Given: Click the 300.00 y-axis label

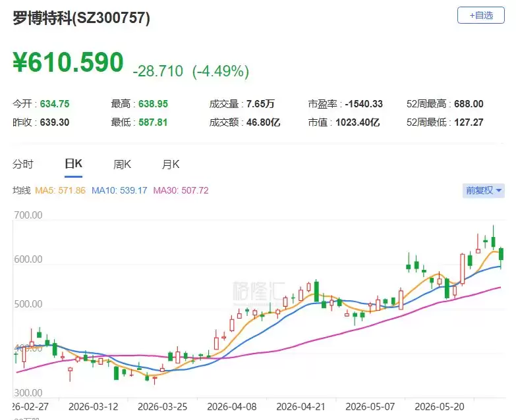Looking at the screenshot, I should click(x=28, y=393).
